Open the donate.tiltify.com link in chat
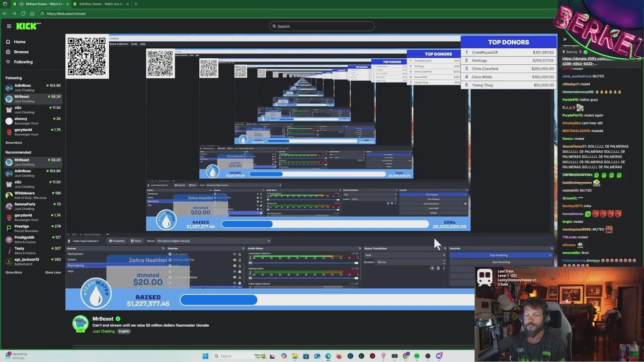 pyautogui.click(x=589, y=61)
